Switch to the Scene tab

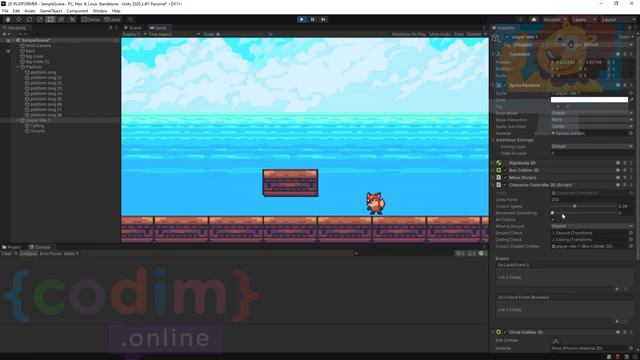[x=133, y=28]
